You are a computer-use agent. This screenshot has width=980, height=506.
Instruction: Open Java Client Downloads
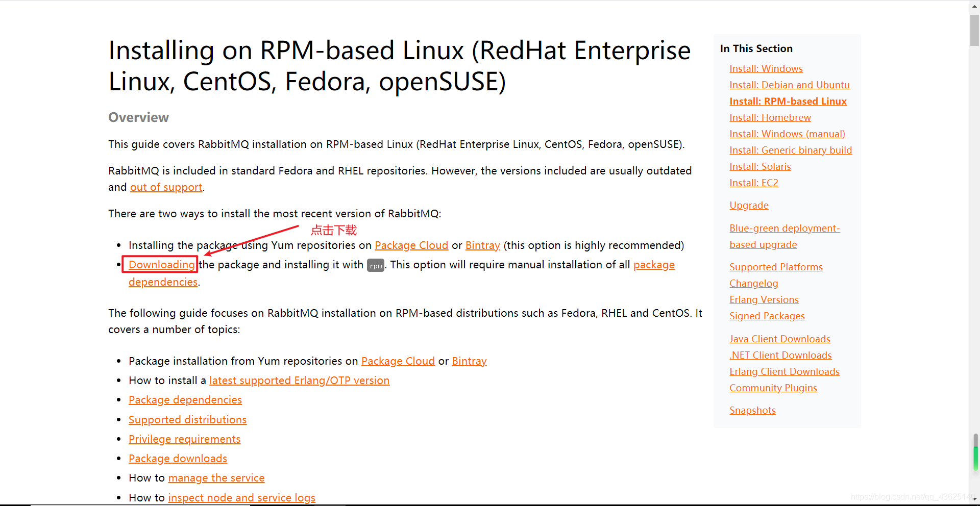[780, 339]
